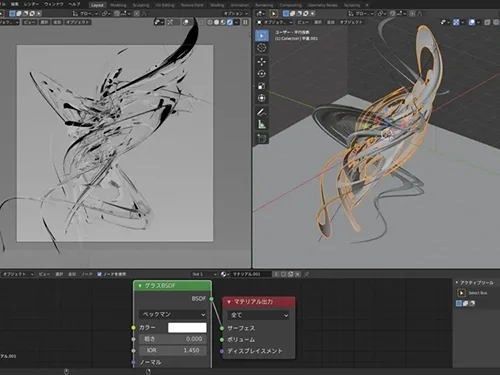
Task: Click the Select Box icon in Active Tool panel
Action: pos(461,293)
